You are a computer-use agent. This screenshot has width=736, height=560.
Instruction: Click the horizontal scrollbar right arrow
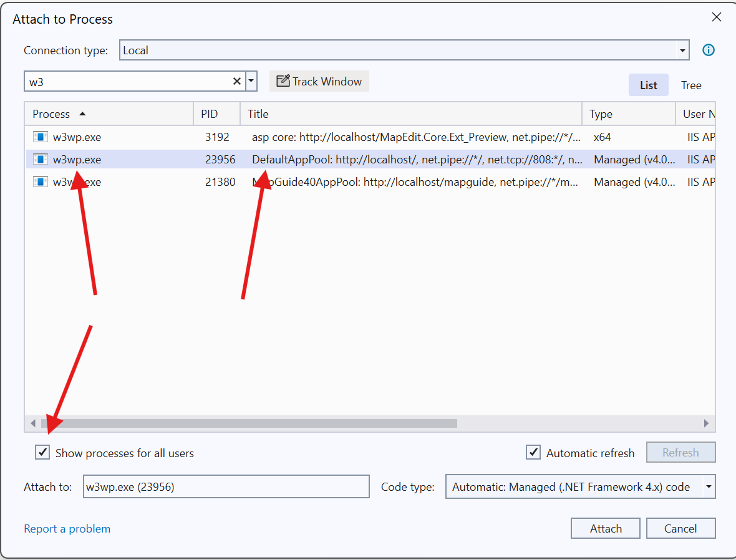click(706, 423)
